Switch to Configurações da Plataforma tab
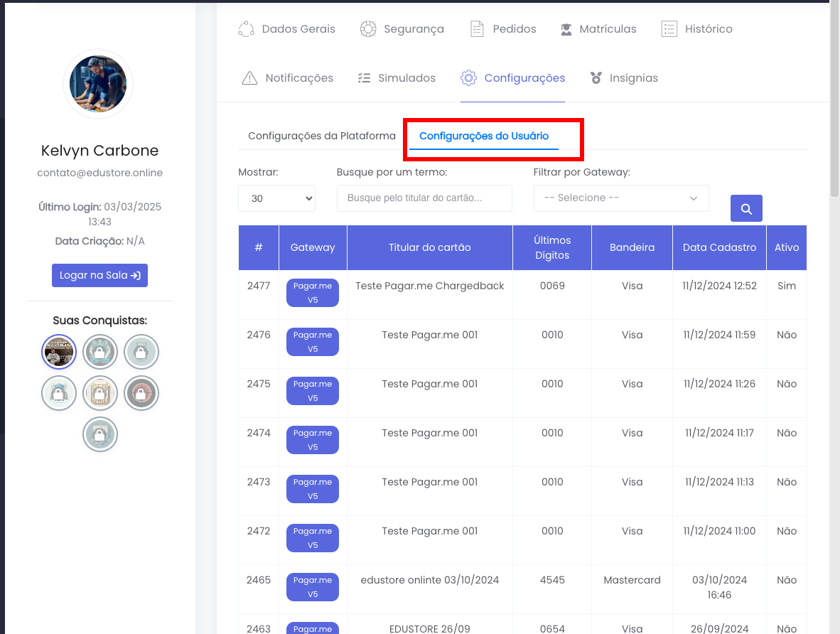This screenshot has height=634, width=840. (x=321, y=136)
